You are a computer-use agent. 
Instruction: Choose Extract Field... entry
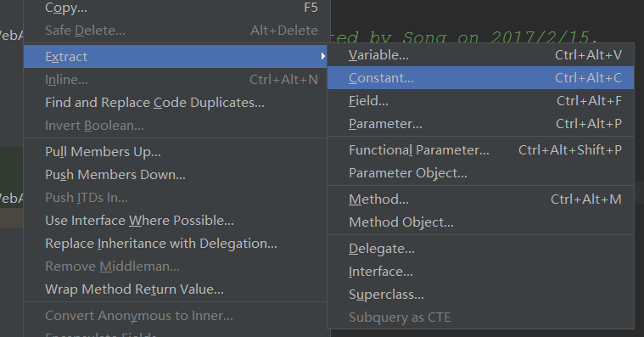pyautogui.click(x=480, y=101)
